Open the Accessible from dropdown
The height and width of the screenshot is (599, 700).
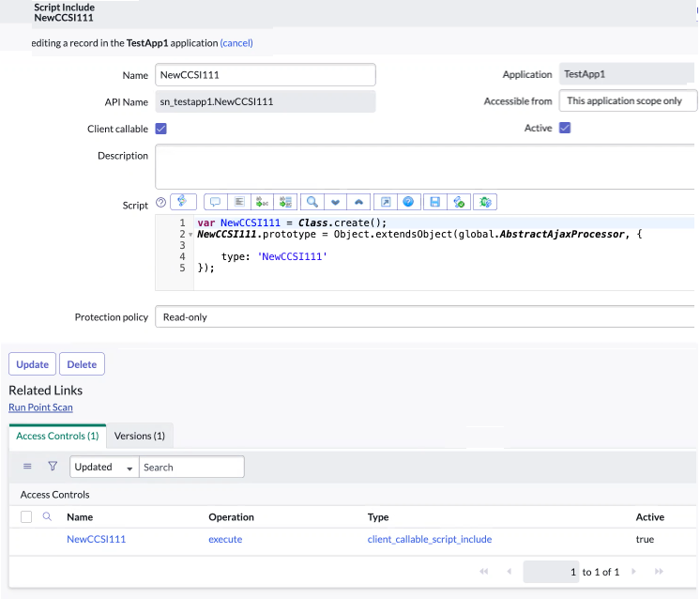coord(628,101)
